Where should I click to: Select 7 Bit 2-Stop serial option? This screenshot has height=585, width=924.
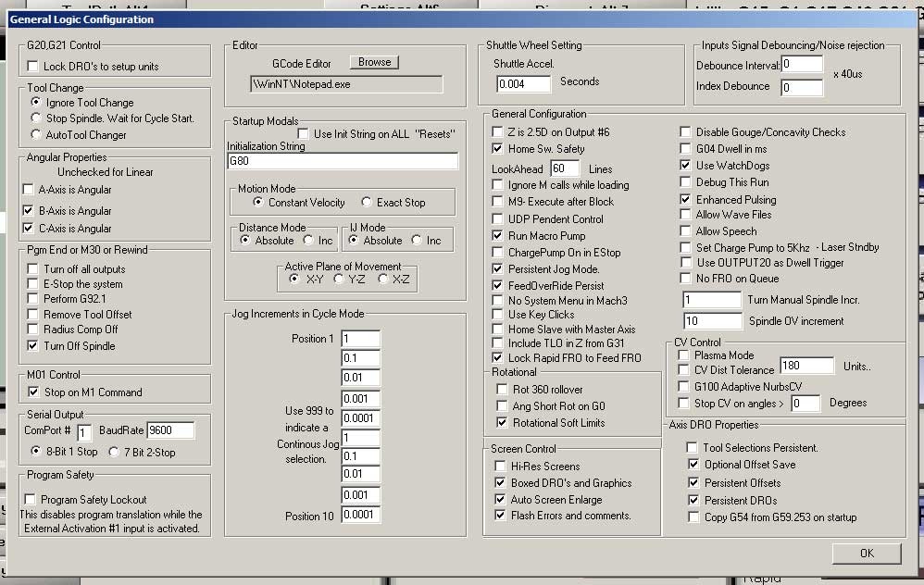click(x=116, y=452)
